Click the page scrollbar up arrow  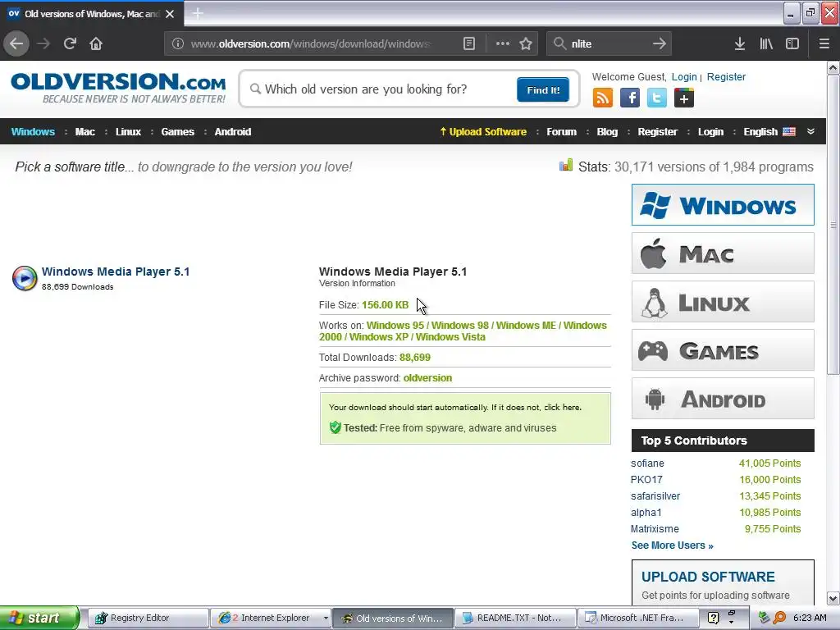pyautogui.click(x=833, y=68)
